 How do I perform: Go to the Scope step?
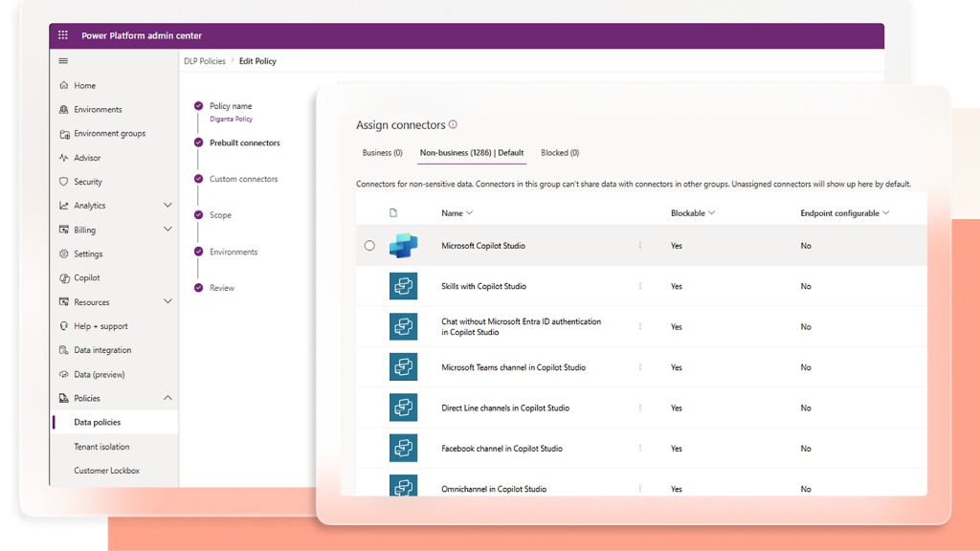[220, 215]
